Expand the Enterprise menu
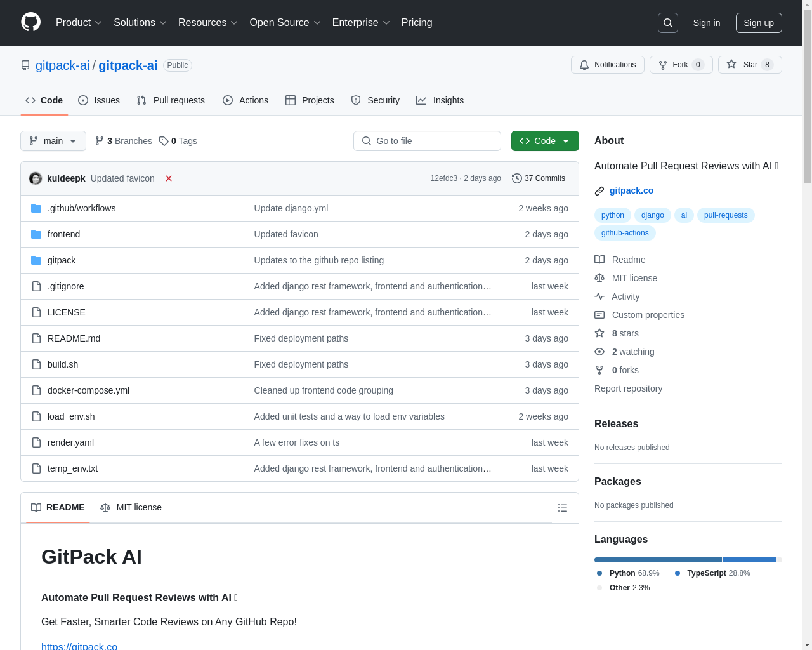This screenshot has height=650, width=812. click(361, 23)
